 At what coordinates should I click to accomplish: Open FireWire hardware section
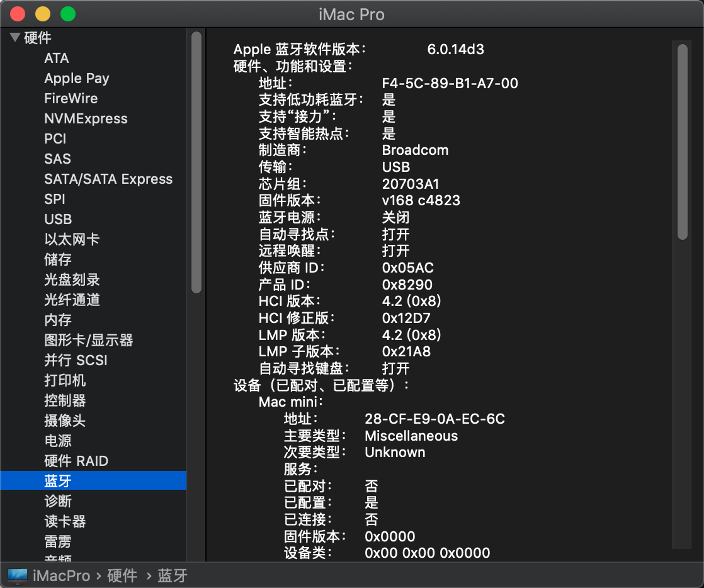click(x=71, y=98)
